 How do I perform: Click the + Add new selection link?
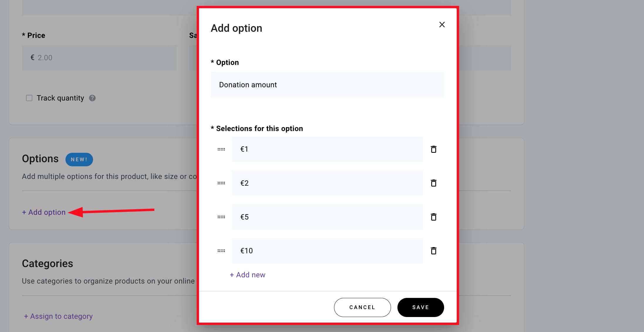coord(247,275)
